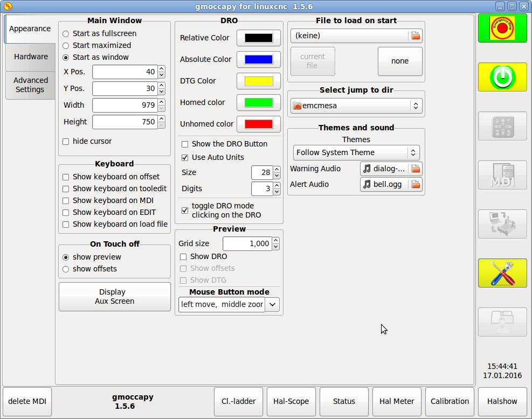The image size is (532, 419).
Task: Click the Emergency Stop button icon
Action: 502,28
